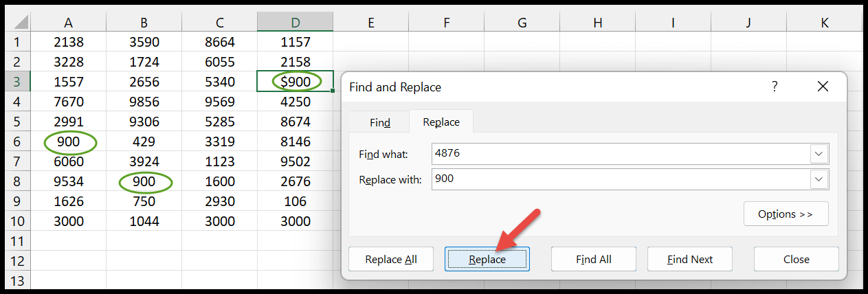The width and height of the screenshot is (868, 294).
Task: Select cell D3 containing $900
Action: [x=296, y=82]
